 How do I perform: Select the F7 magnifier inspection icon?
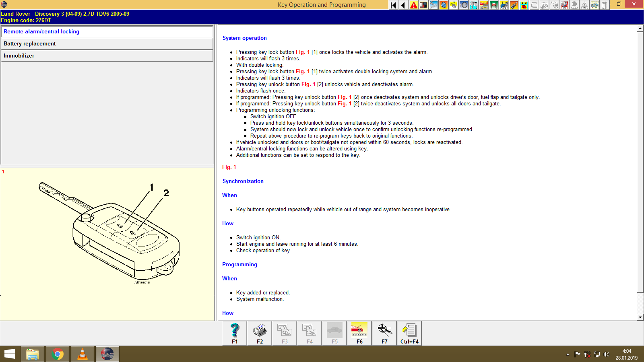click(x=384, y=332)
